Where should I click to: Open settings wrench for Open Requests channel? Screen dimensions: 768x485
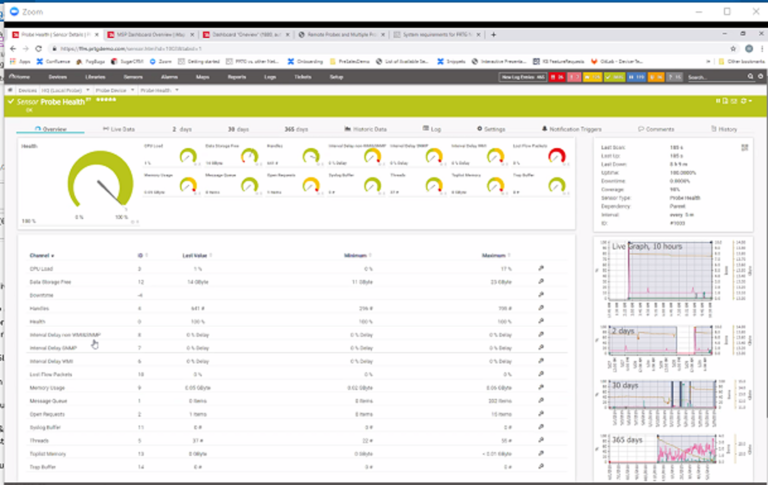click(x=541, y=414)
